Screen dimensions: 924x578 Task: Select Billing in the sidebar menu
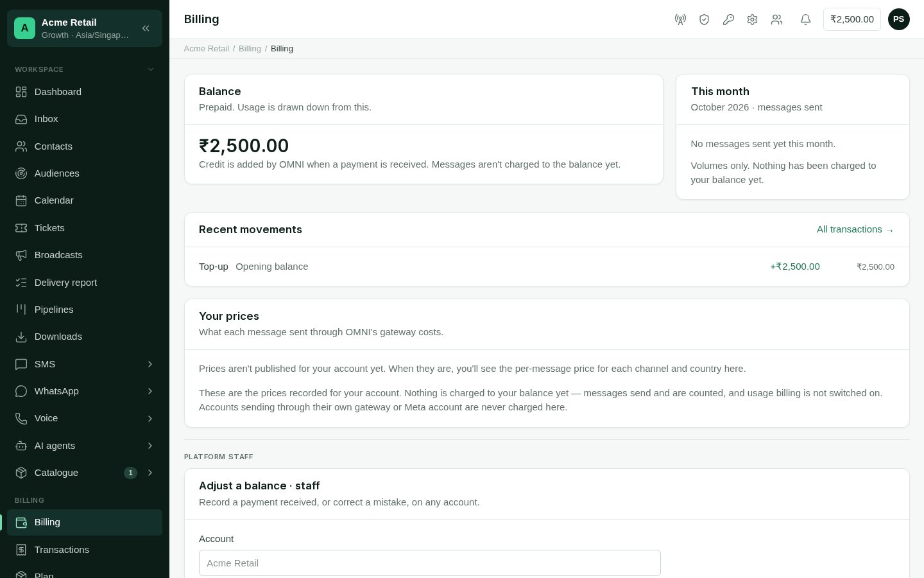tap(85, 522)
